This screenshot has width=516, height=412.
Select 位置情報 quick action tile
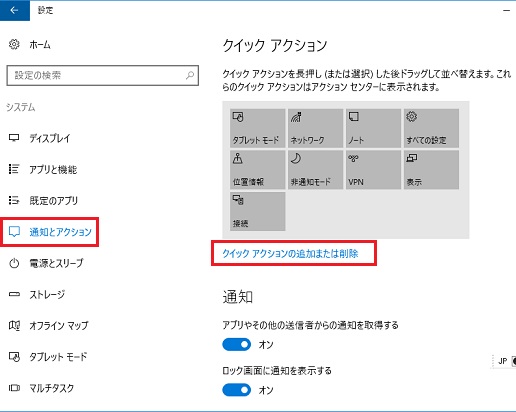[257, 170]
